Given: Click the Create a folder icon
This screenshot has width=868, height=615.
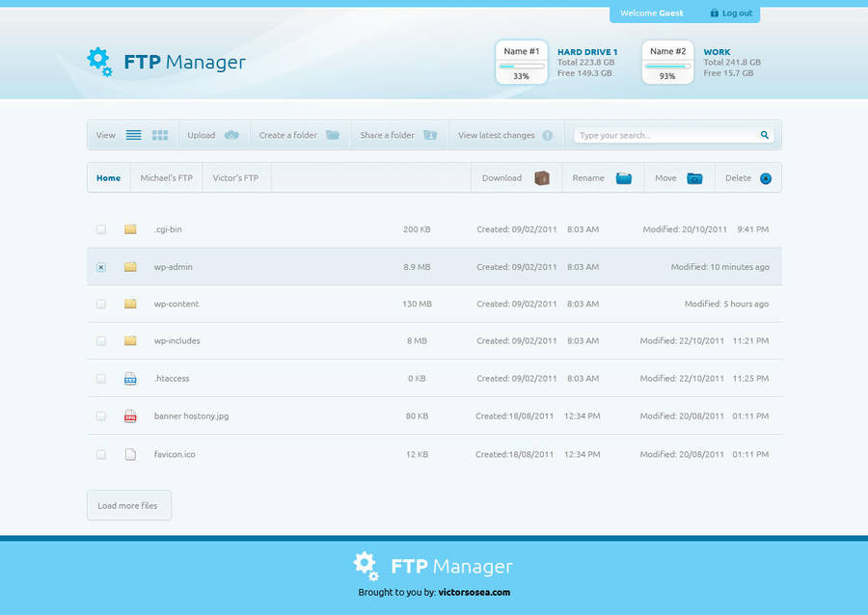Looking at the screenshot, I should click(332, 135).
